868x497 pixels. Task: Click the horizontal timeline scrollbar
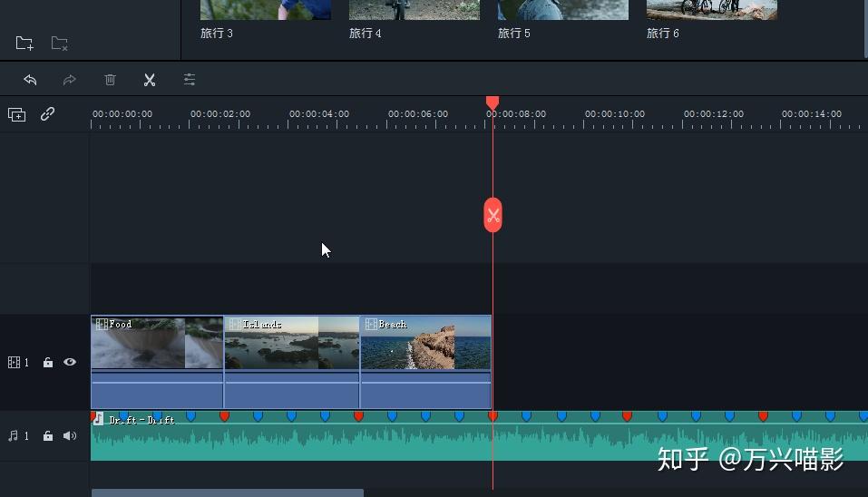click(x=228, y=492)
